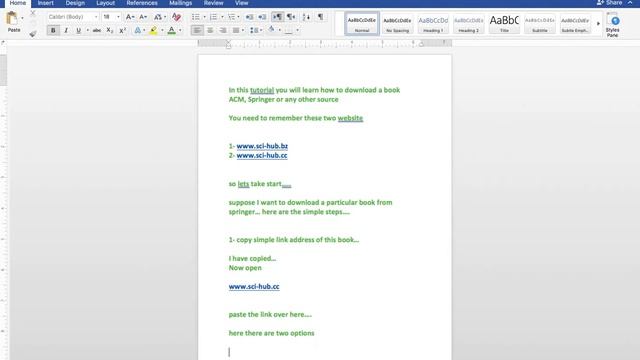
Task: Apply the yellow text highlight color
Action: 153,30
